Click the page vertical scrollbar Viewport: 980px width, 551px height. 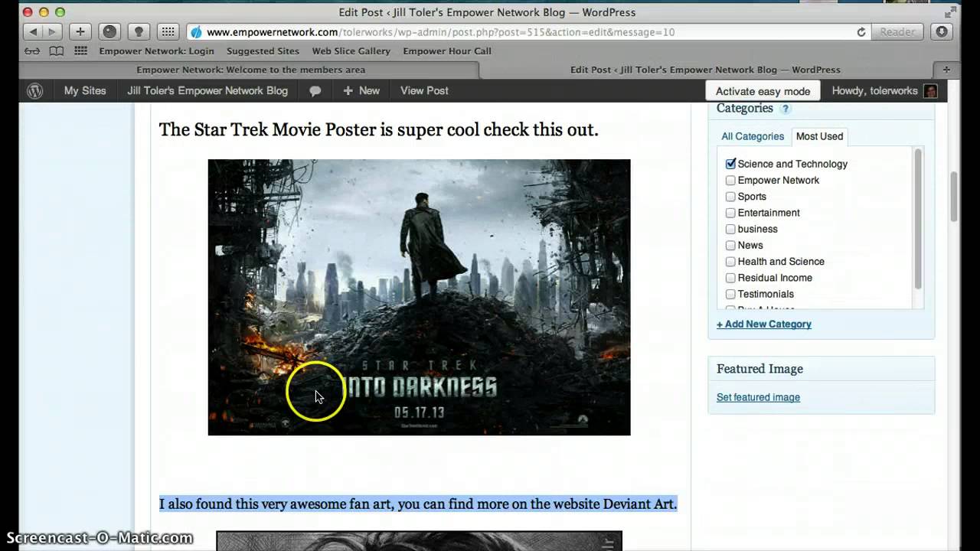pos(954,196)
